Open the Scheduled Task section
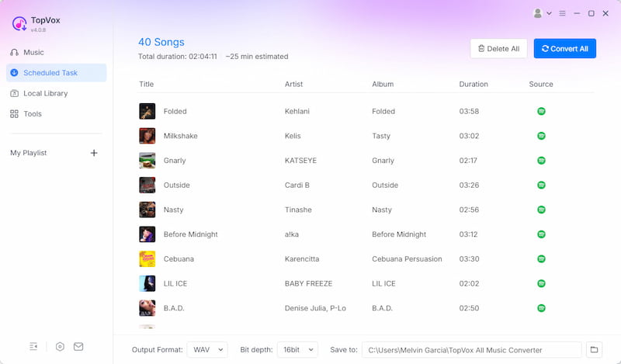 coord(56,73)
